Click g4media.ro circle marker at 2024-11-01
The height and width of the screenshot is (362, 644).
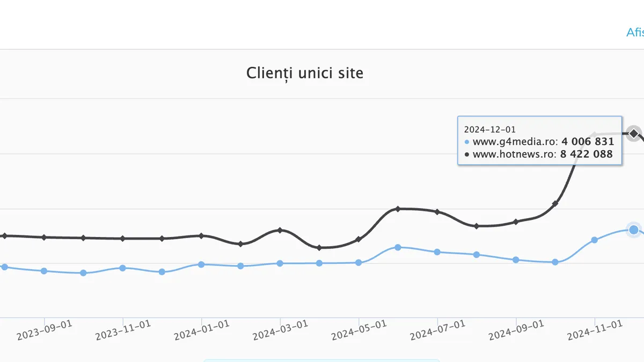[x=594, y=240]
